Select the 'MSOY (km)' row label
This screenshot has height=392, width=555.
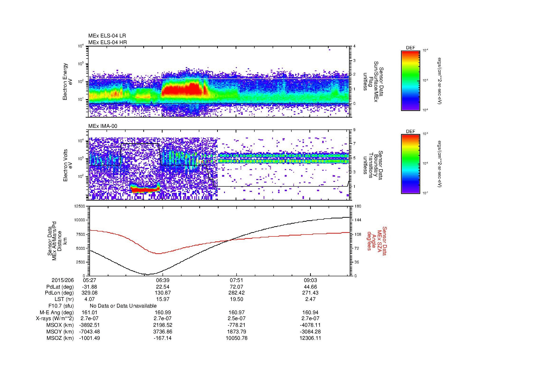pos(60,332)
